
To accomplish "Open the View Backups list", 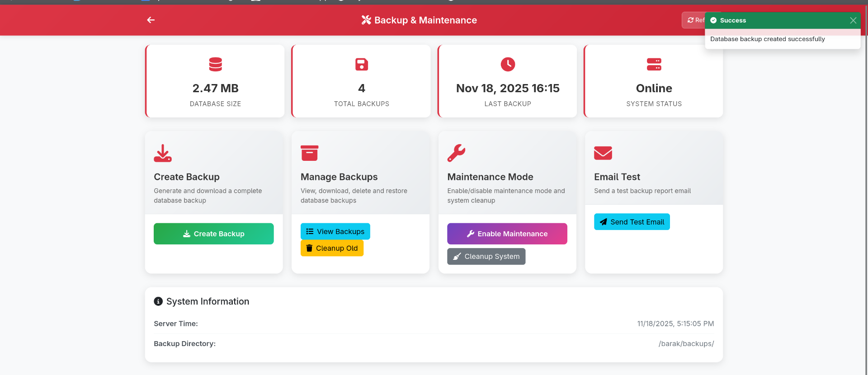I will 335,231.
